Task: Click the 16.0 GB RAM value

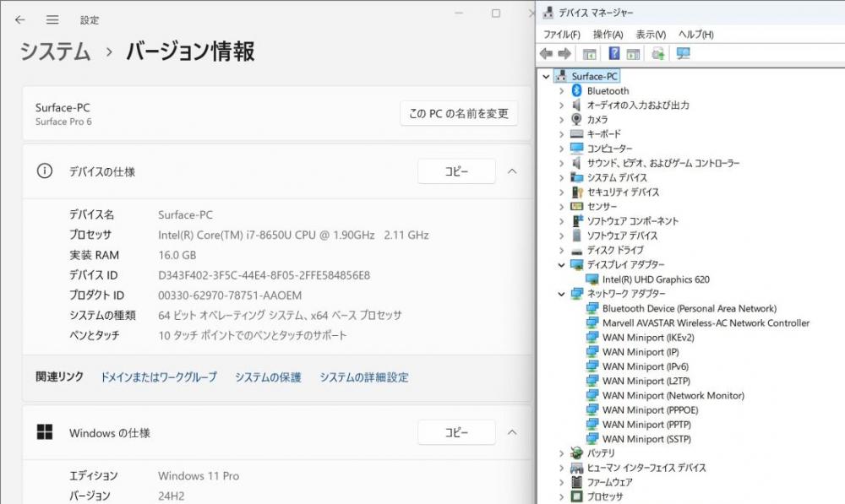Action: pos(177,255)
